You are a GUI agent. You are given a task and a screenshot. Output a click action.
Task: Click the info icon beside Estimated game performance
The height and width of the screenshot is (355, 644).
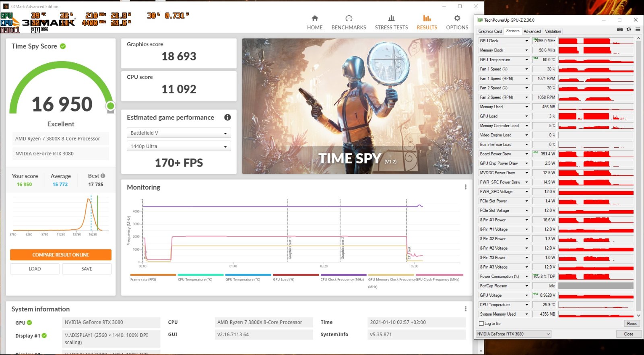point(227,118)
